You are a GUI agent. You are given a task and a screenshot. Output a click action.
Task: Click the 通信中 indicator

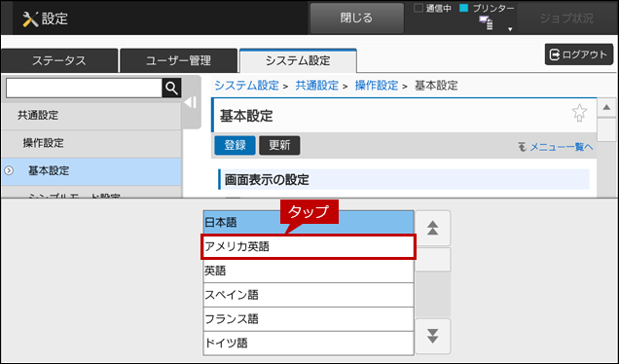click(433, 9)
